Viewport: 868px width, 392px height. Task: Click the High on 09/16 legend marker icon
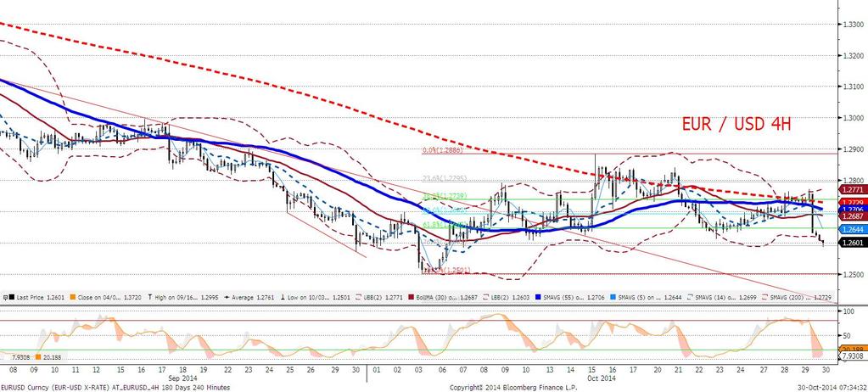[150, 297]
